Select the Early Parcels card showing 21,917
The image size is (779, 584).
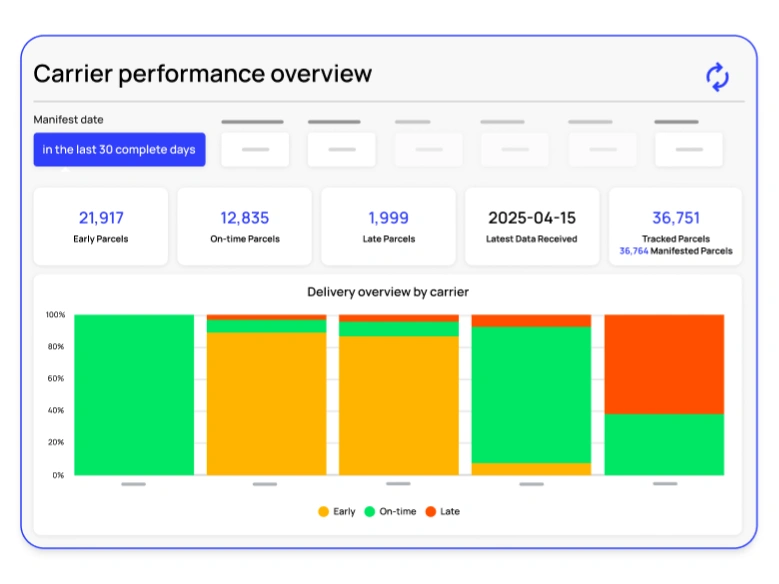tap(101, 226)
